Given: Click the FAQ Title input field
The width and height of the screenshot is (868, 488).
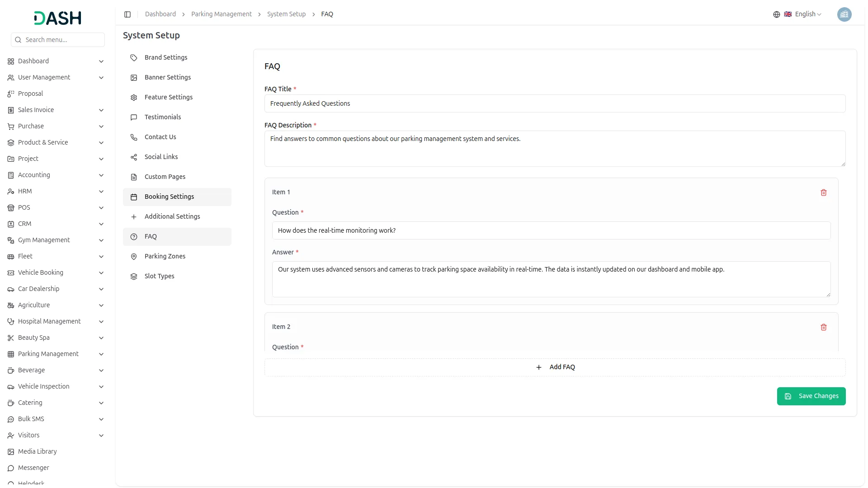Looking at the screenshot, I should 555,104.
